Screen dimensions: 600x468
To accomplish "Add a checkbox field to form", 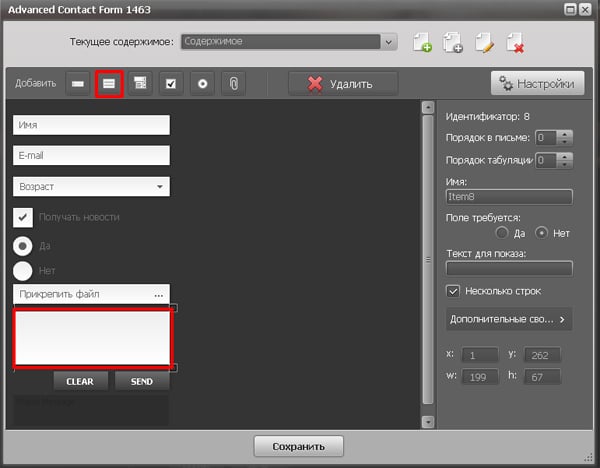I will point(171,84).
